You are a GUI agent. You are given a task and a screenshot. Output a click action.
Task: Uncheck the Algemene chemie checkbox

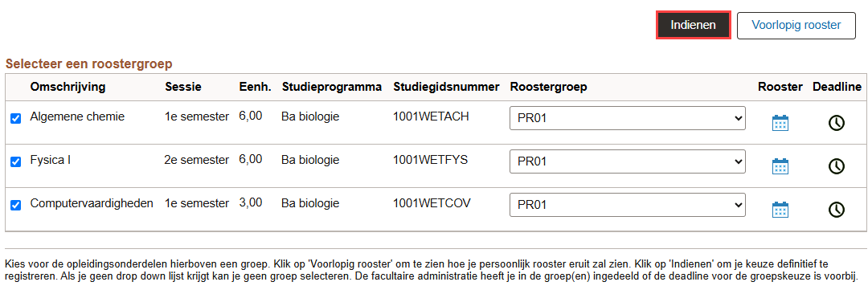pos(16,118)
